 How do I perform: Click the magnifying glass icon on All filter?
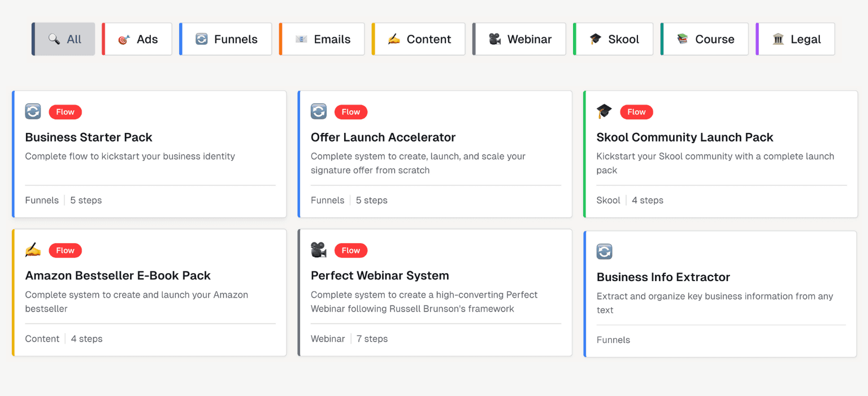pos(54,38)
